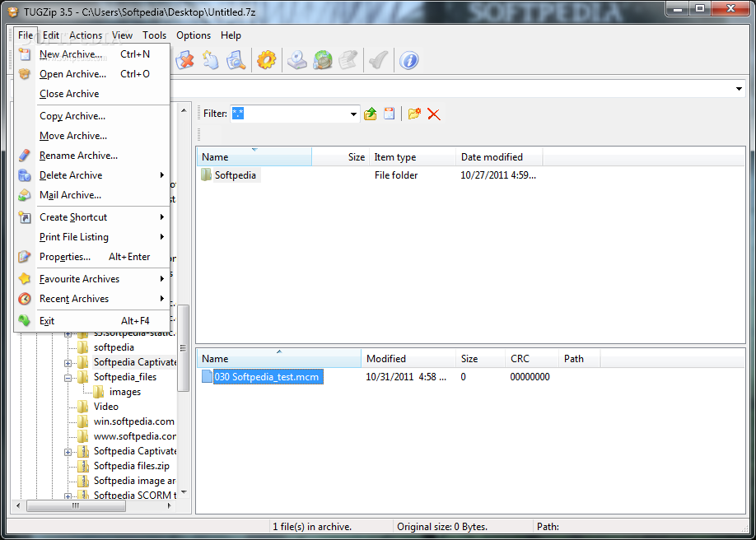
Task: Expand the Recent Archives submenu
Action: pos(91,299)
